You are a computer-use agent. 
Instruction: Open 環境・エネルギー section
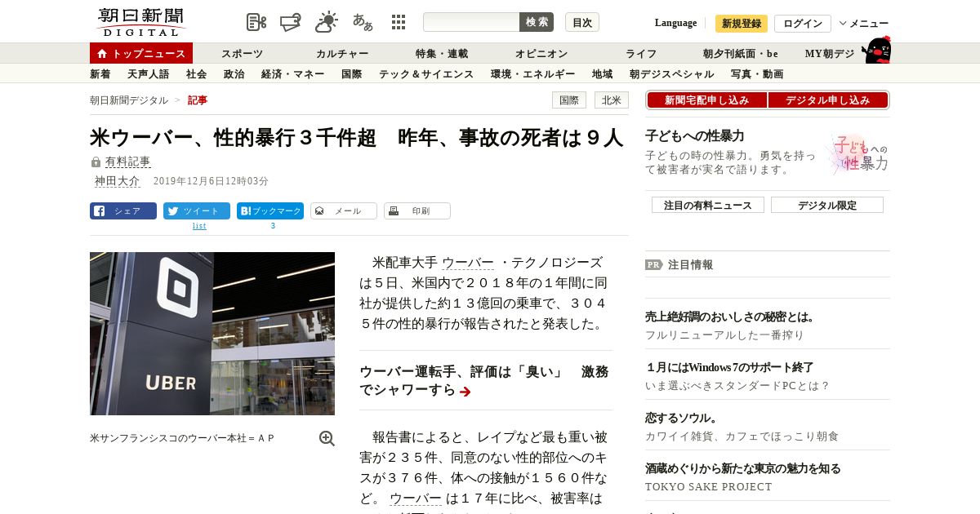point(532,74)
